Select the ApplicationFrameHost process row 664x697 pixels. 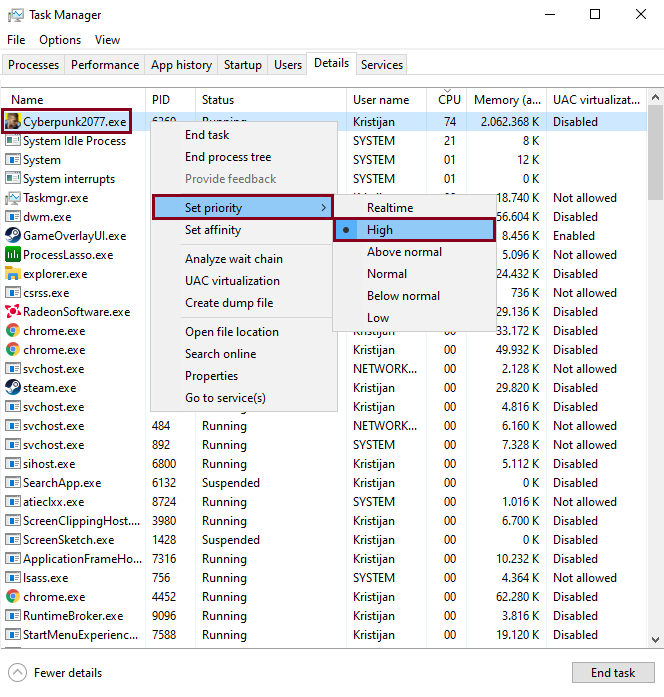point(324,559)
